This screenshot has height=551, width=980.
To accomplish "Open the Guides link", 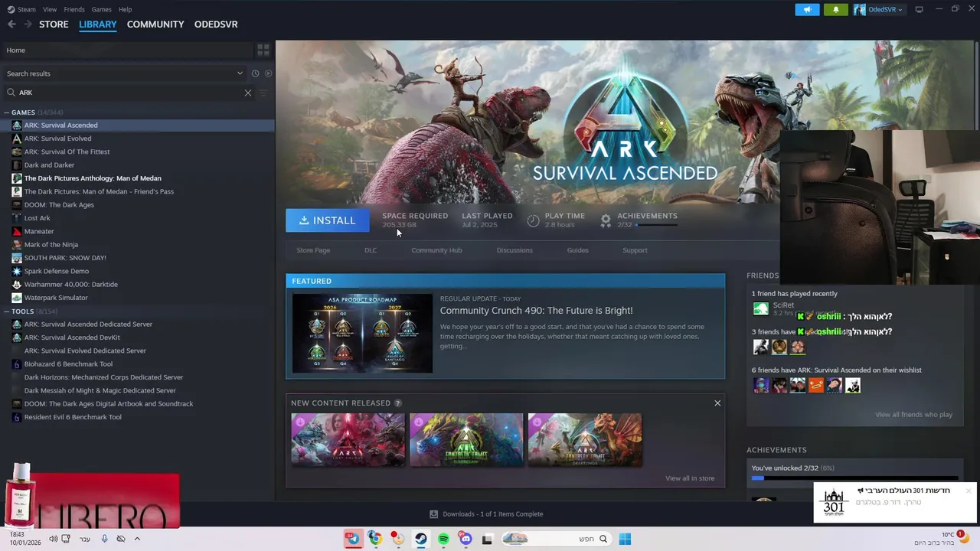I will [x=577, y=250].
